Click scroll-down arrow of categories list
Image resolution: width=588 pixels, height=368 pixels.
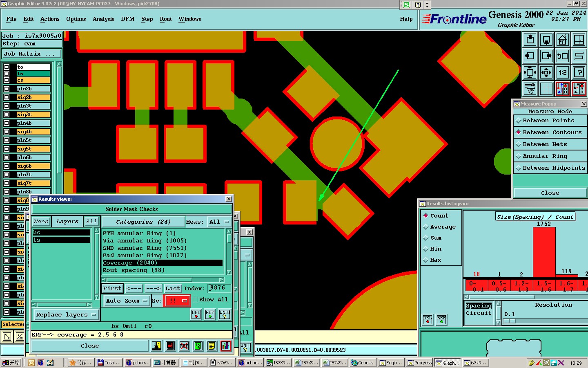(x=229, y=272)
